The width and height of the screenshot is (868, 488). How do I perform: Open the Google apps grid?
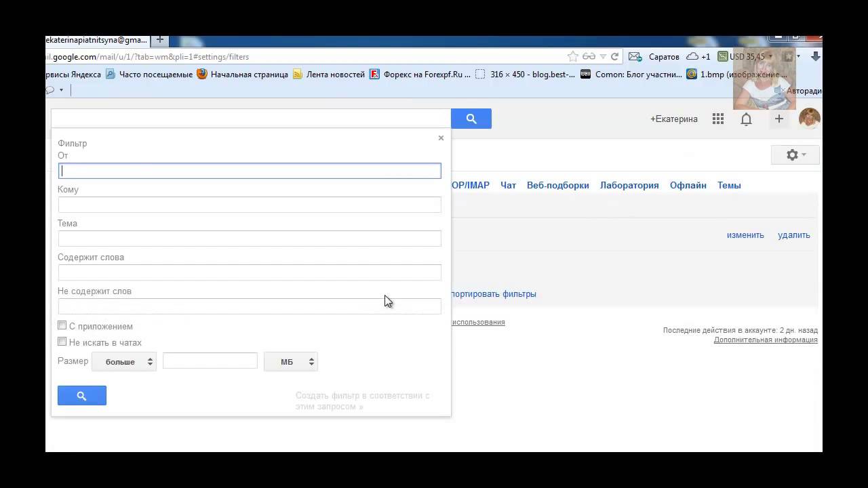tap(718, 119)
